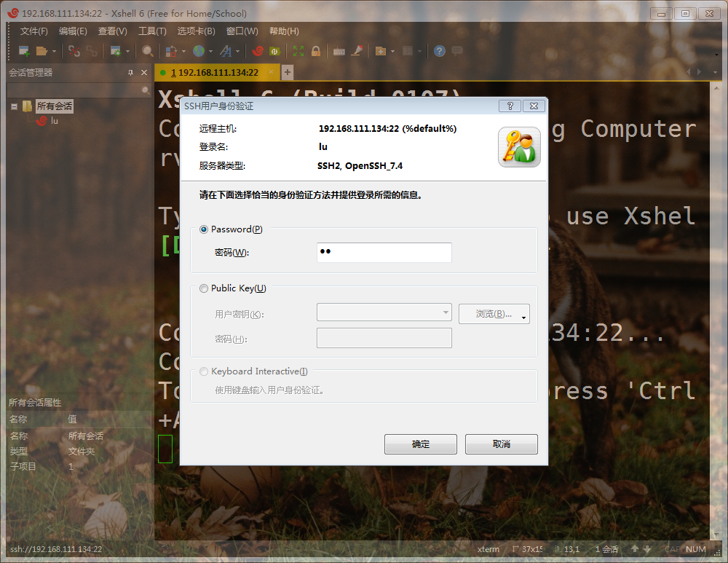
Task: Confirm login by pressing 确定
Action: pos(420,444)
